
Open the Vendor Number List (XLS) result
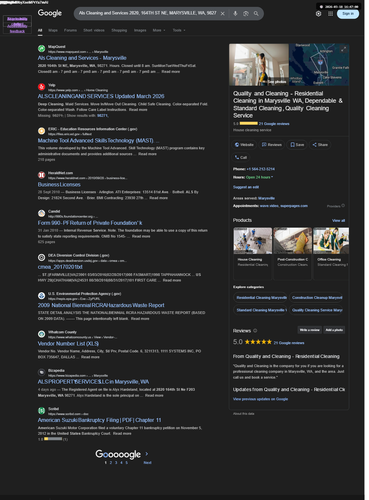pyautogui.click(x=68, y=344)
